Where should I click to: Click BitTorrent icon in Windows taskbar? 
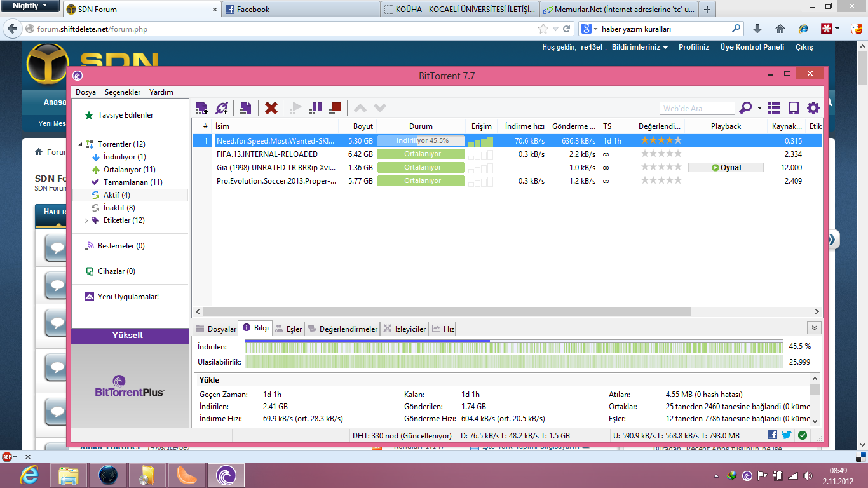227,475
